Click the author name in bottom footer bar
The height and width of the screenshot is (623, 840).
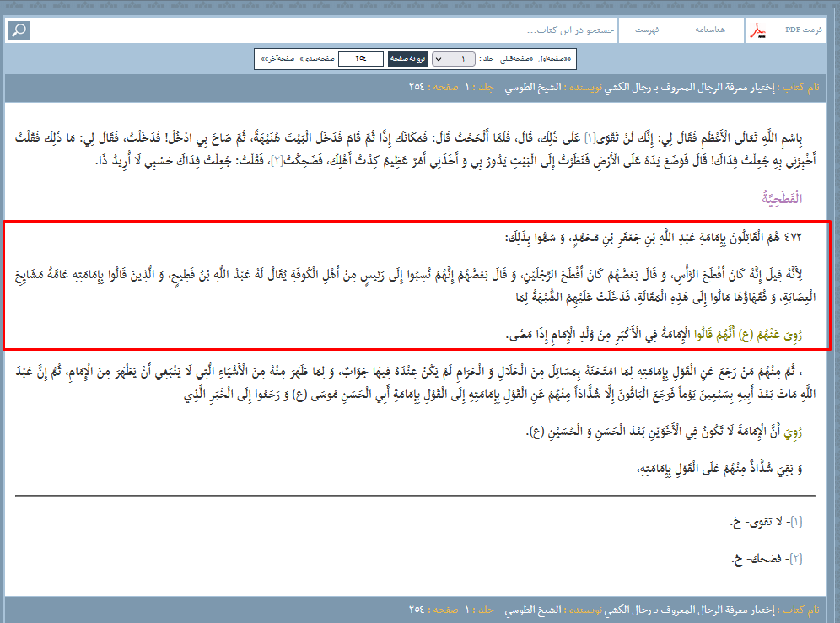[534, 609]
